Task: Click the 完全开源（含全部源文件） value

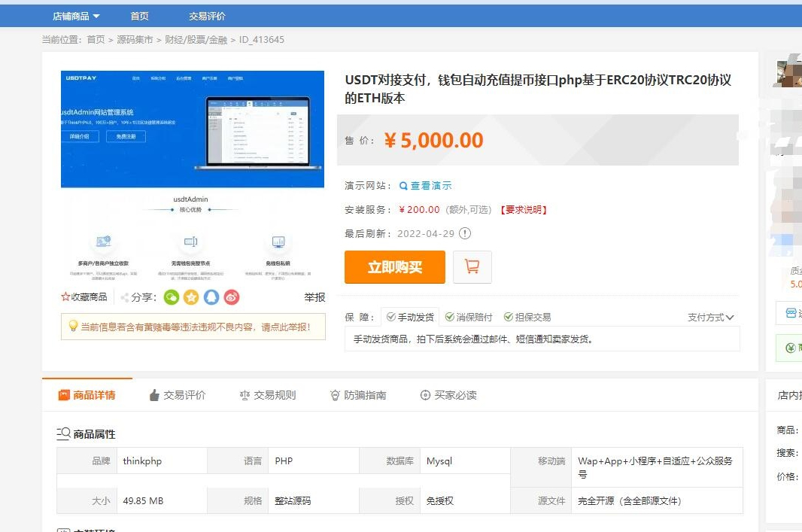Action: (x=630, y=501)
